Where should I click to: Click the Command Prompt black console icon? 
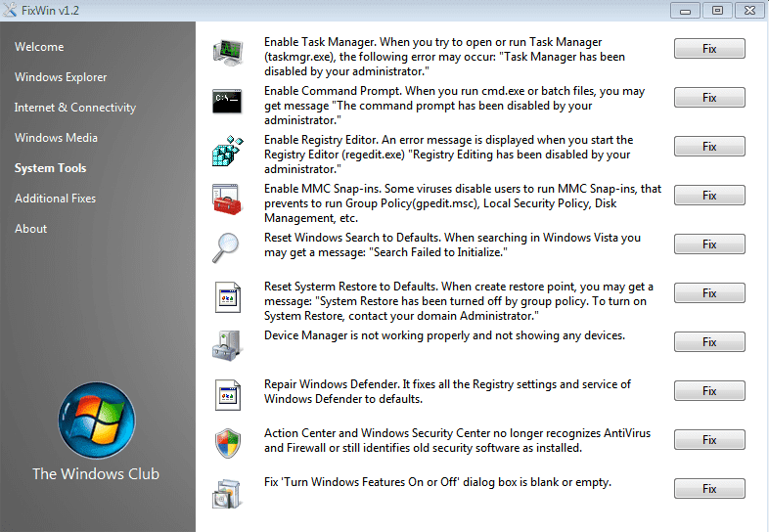click(227, 101)
